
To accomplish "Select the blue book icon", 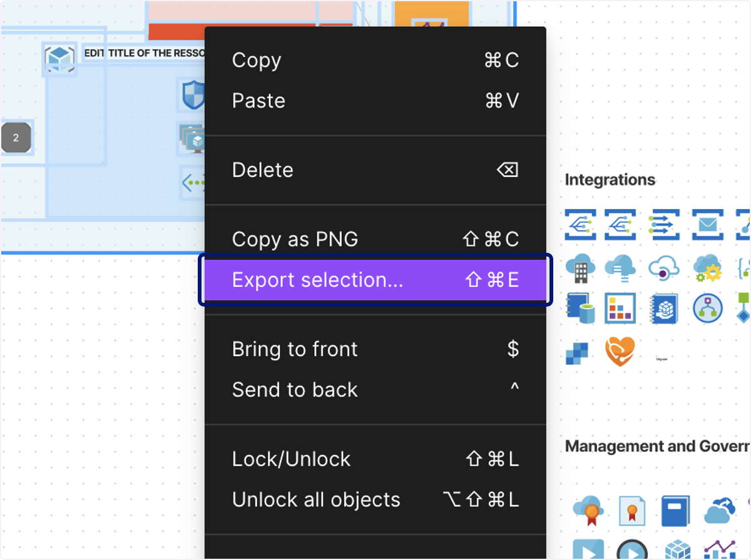I will tap(675, 511).
